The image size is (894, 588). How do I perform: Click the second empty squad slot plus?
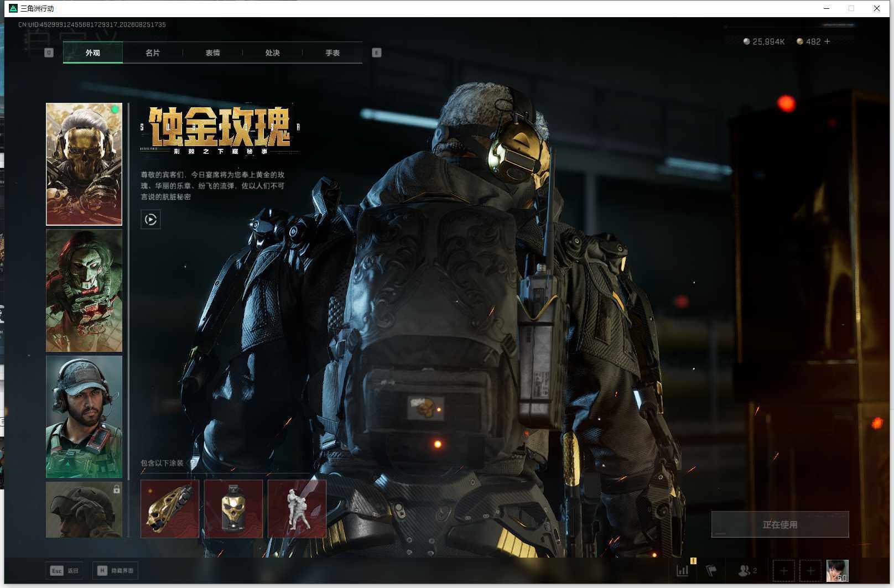(x=810, y=570)
